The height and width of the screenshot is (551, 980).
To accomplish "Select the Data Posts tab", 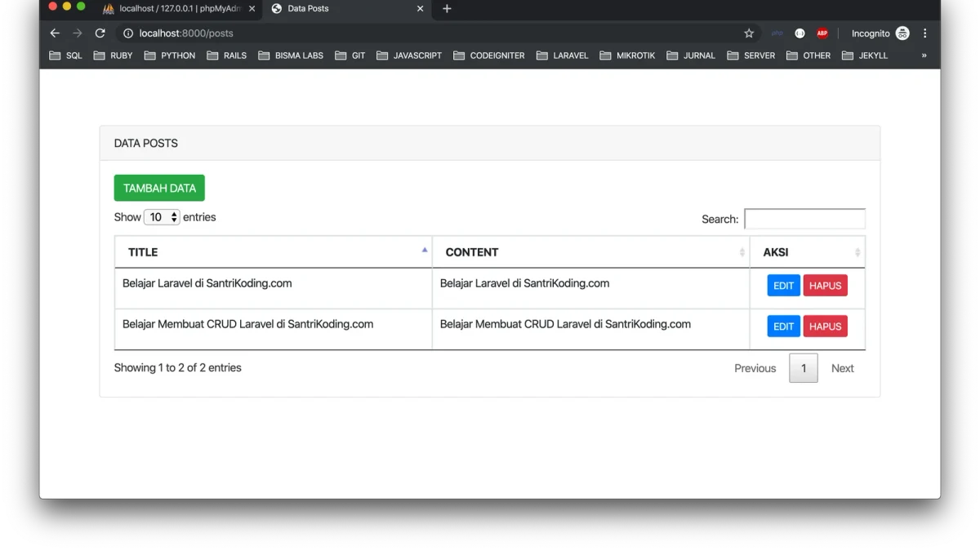I will (347, 9).
